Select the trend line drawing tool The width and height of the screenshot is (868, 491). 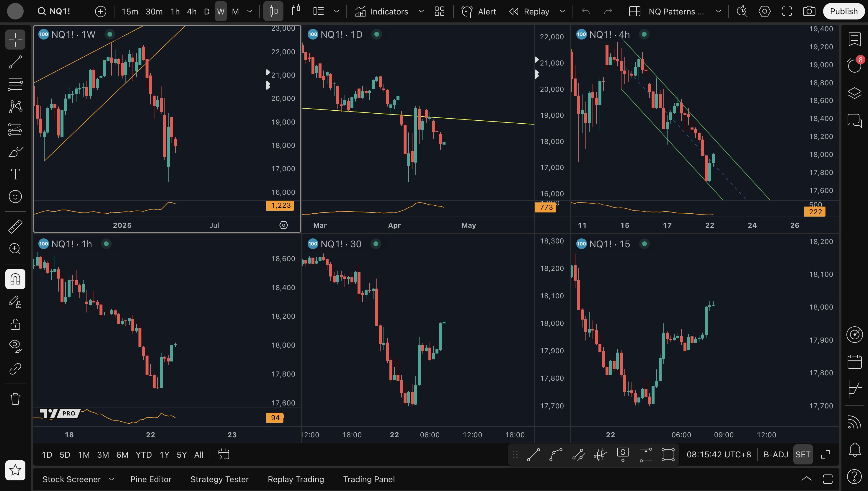pyautogui.click(x=15, y=62)
